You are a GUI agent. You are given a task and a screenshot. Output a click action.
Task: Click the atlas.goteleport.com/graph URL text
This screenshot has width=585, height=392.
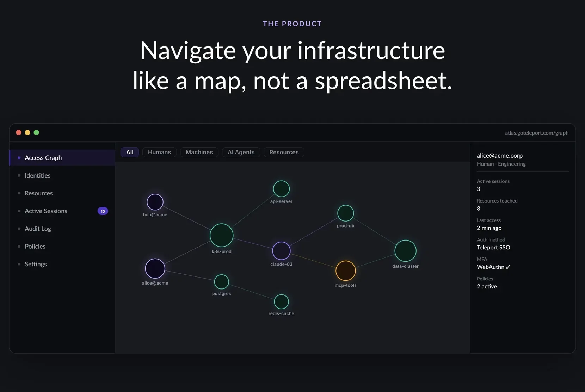pos(537,133)
